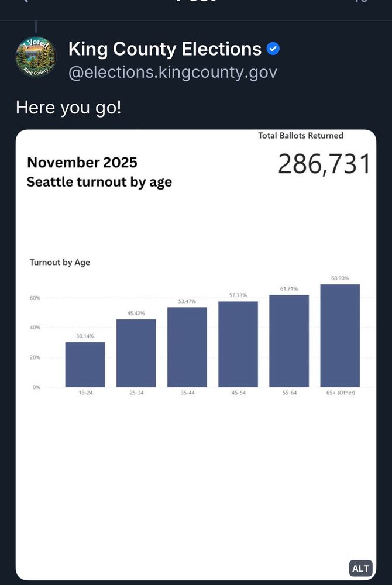Click the verified badge next to King County Elections
Image resolution: width=392 pixels, height=585 pixels.
[273, 49]
